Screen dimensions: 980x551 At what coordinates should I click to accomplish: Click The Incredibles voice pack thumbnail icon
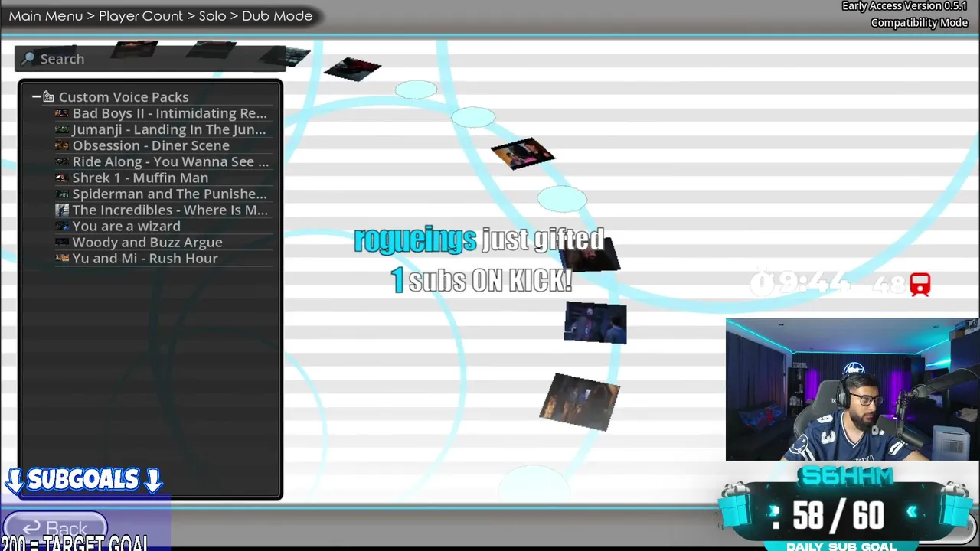point(62,210)
